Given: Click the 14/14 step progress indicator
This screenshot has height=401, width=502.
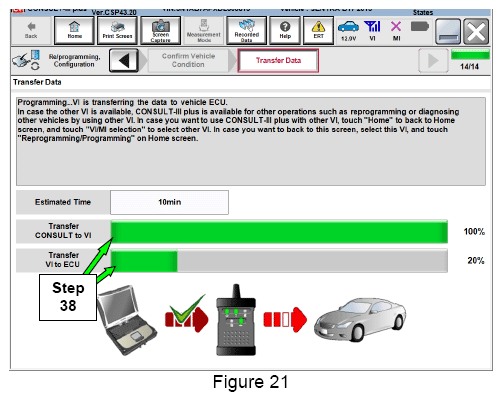Looking at the screenshot, I should 470,60.
